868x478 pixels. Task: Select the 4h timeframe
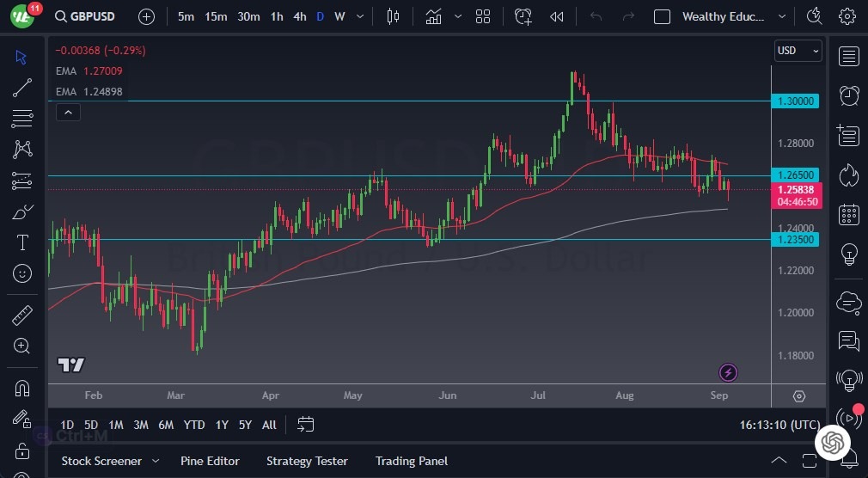pyautogui.click(x=299, y=16)
